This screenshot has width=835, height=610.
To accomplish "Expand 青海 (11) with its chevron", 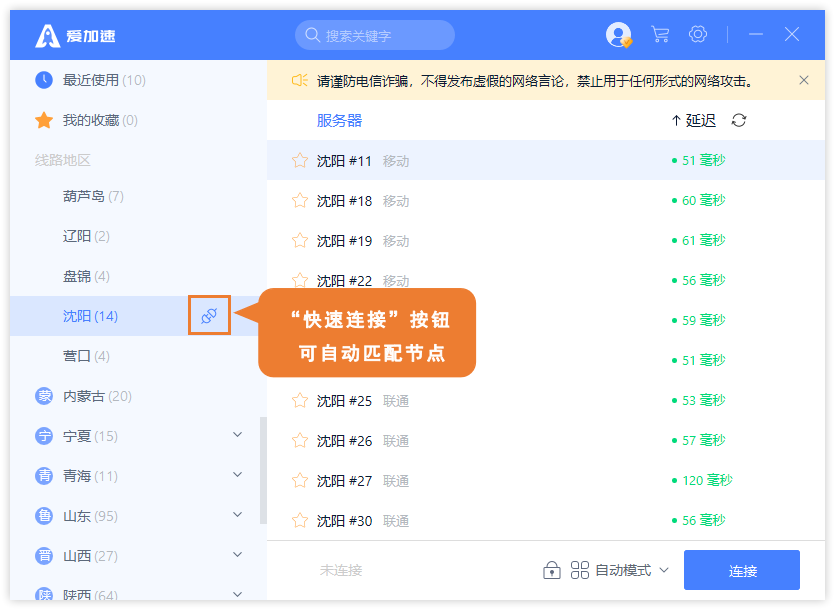I will pos(238,475).
